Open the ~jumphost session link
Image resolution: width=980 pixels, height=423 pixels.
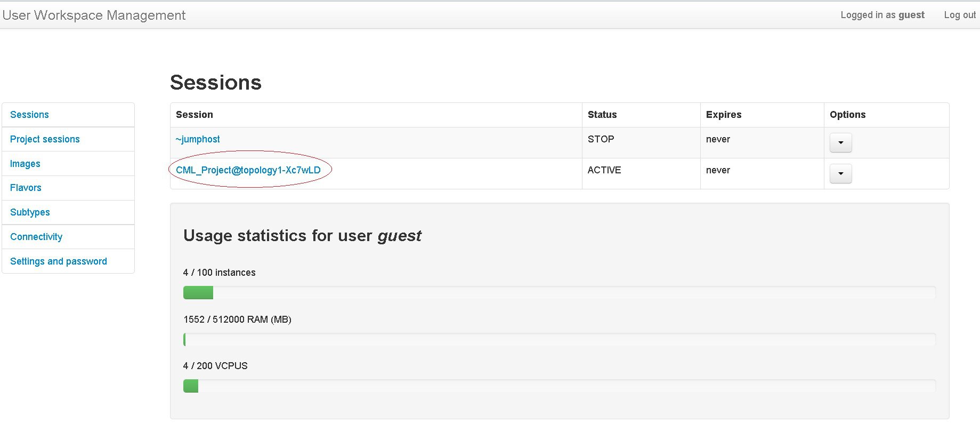(198, 139)
